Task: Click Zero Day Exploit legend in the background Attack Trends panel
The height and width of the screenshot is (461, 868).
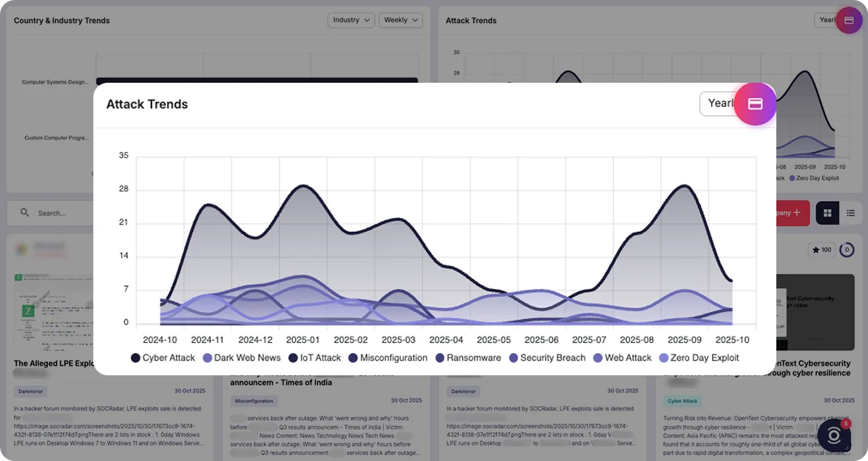Action: [814, 178]
